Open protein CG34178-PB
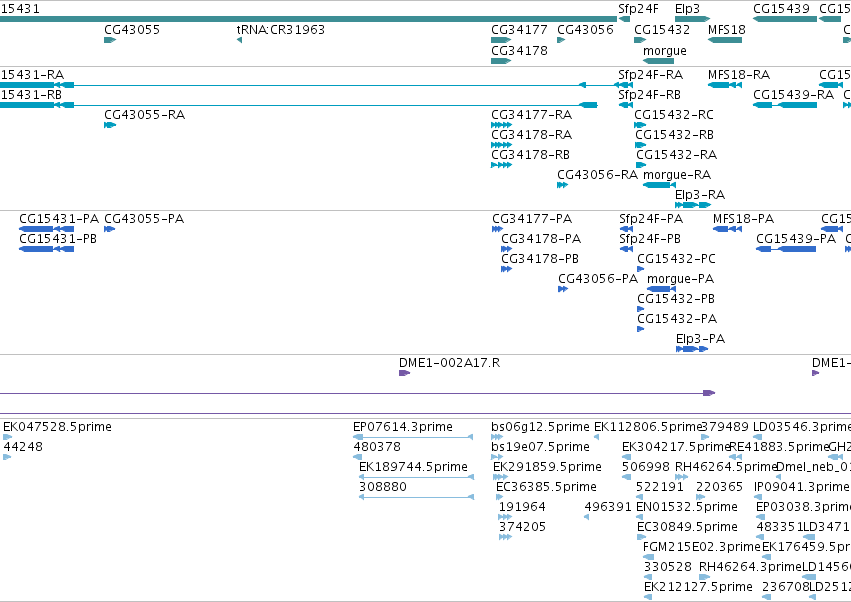The width and height of the screenshot is (851, 602). point(539,259)
